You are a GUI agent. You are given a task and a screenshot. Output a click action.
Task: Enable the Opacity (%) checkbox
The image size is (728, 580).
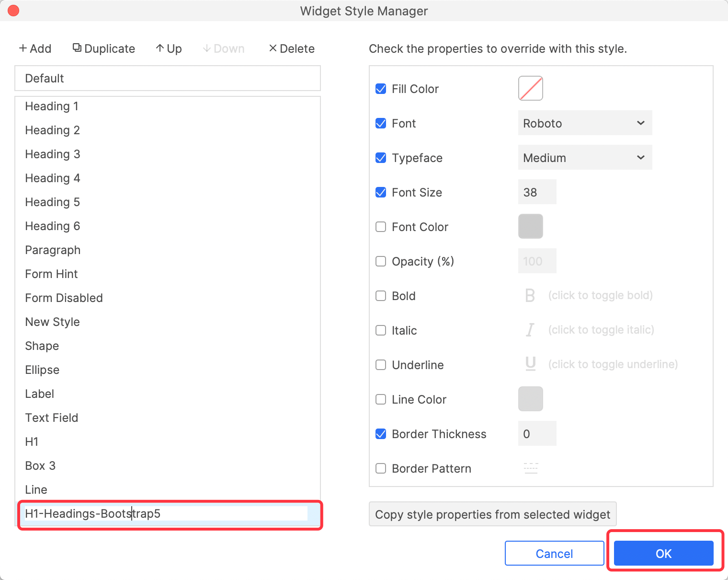pyautogui.click(x=381, y=261)
